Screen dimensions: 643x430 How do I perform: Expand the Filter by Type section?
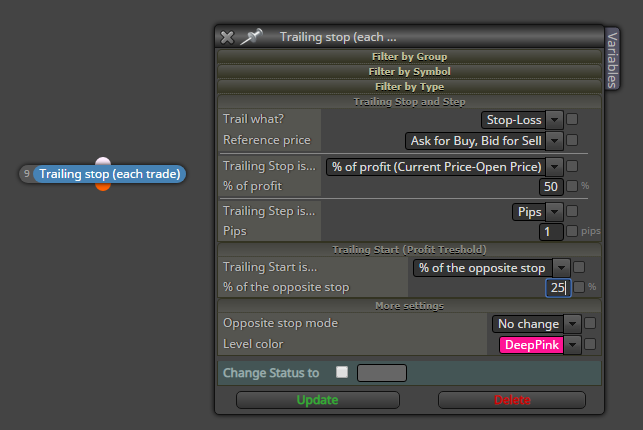(x=409, y=86)
